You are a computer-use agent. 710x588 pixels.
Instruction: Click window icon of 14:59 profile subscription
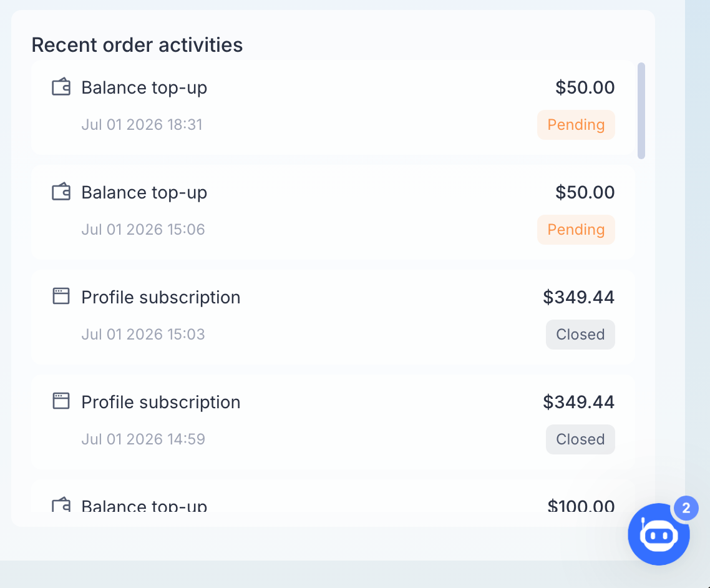coord(61,401)
